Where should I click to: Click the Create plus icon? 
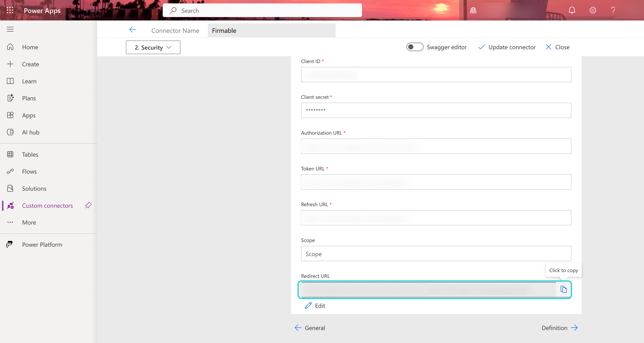point(10,64)
